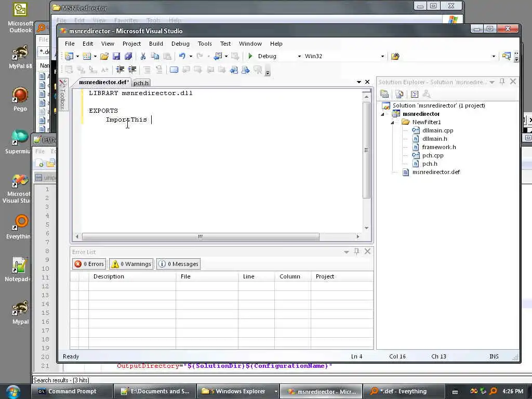Image resolution: width=532 pixels, height=399 pixels.
Task: Click the Find in Files binoculars icon
Action: 395,56
